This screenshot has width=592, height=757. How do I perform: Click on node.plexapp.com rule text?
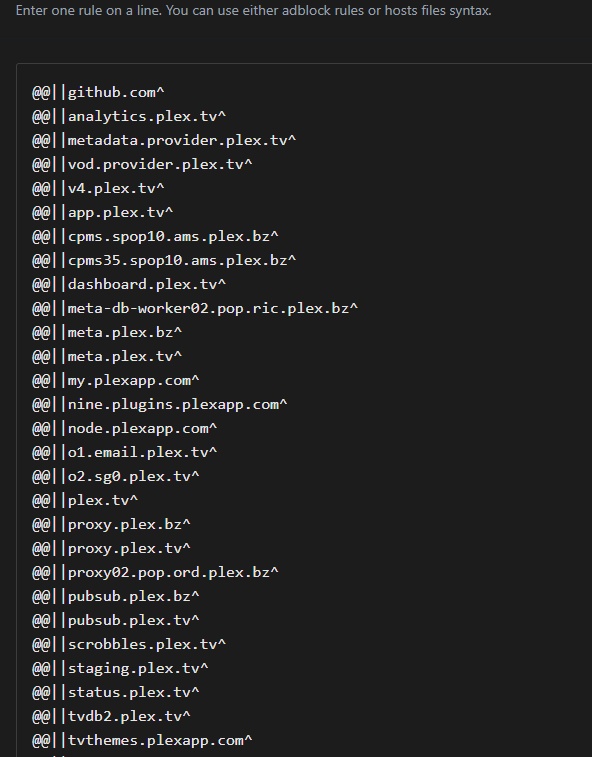click(x=125, y=429)
